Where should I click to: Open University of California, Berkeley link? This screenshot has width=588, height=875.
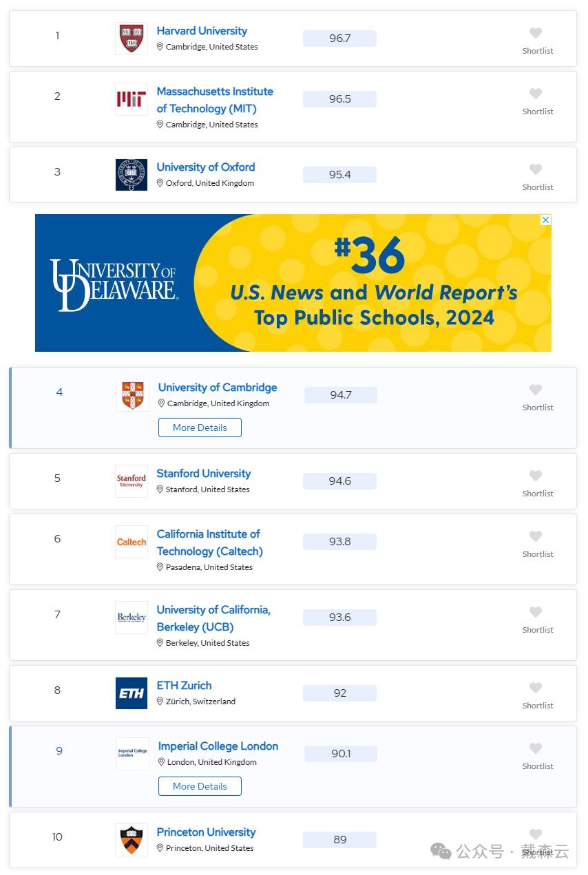[x=213, y=618]
